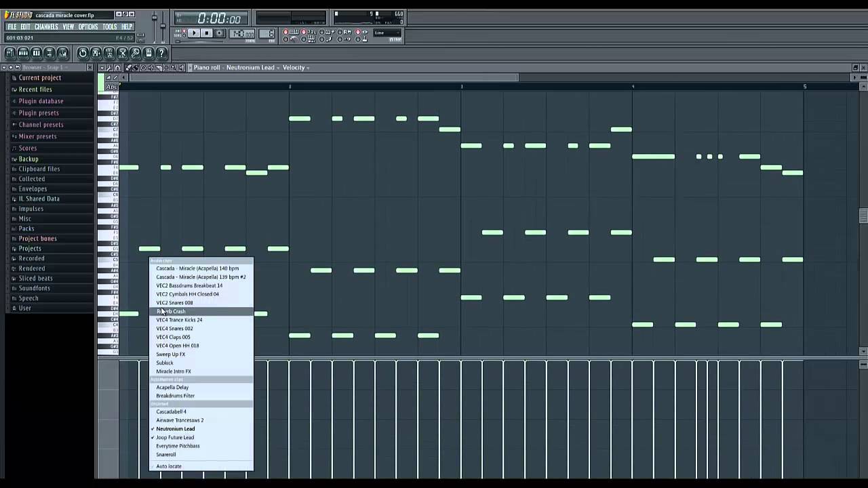Open the CHANNELS menu
This screenshot has height=488, width=868.
click(46, 27)
